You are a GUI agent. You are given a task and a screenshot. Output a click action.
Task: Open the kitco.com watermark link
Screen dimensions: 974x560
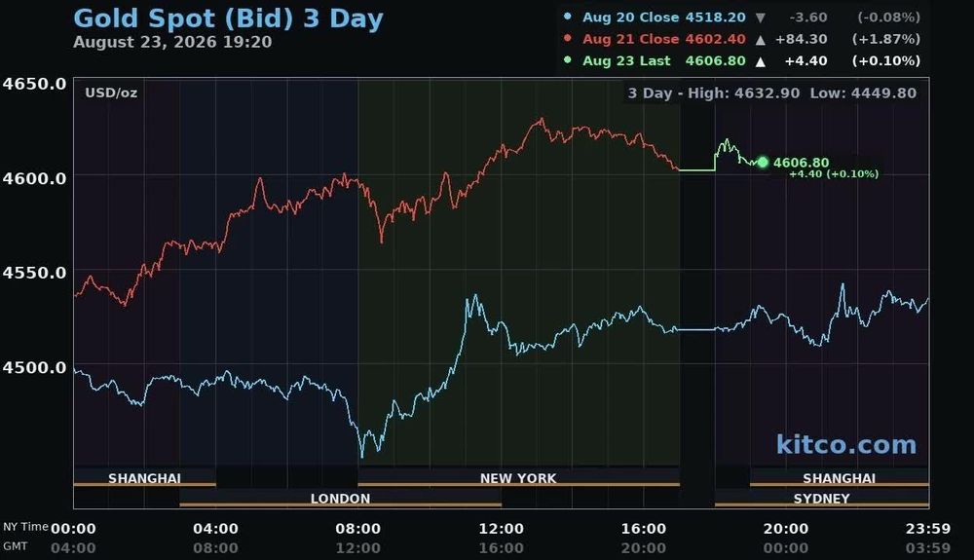pos(846,444)
